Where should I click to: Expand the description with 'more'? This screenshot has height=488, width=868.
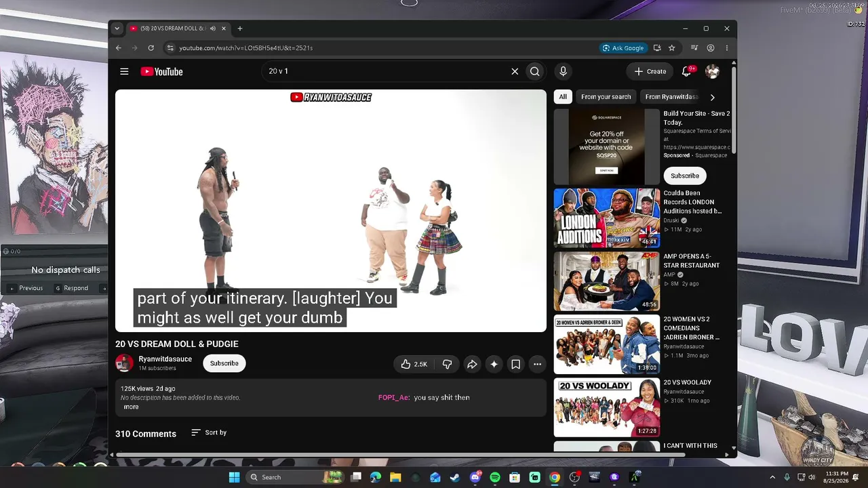pyautogui.click(x=131, y=407)
